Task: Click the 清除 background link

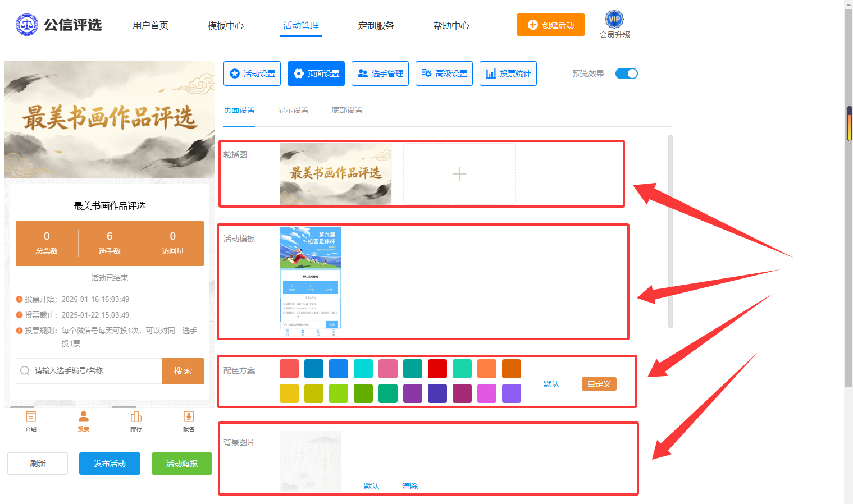Action: pyautogui.click(x=410, y=486)
